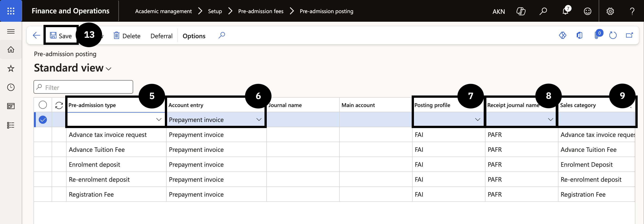Click Sales category cell in new row
The image size is (644, 224).
click(x=596, y=120)
